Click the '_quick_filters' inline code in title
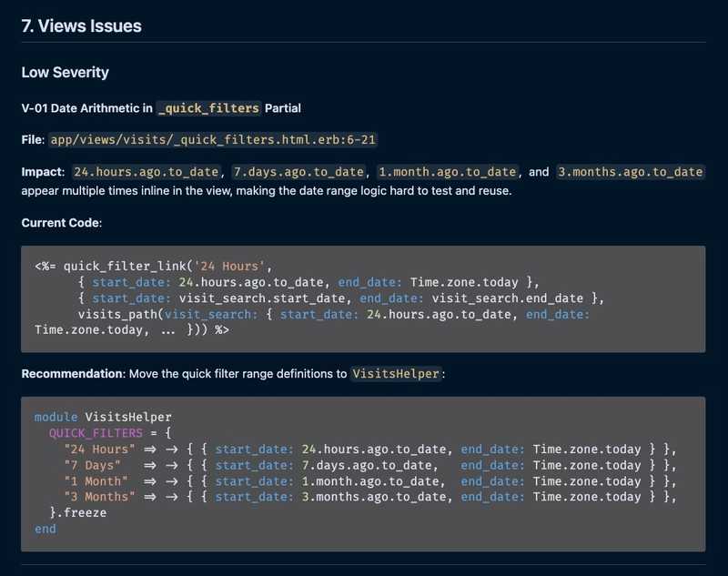This screenshot has height=576, width=728. (208, 108)
